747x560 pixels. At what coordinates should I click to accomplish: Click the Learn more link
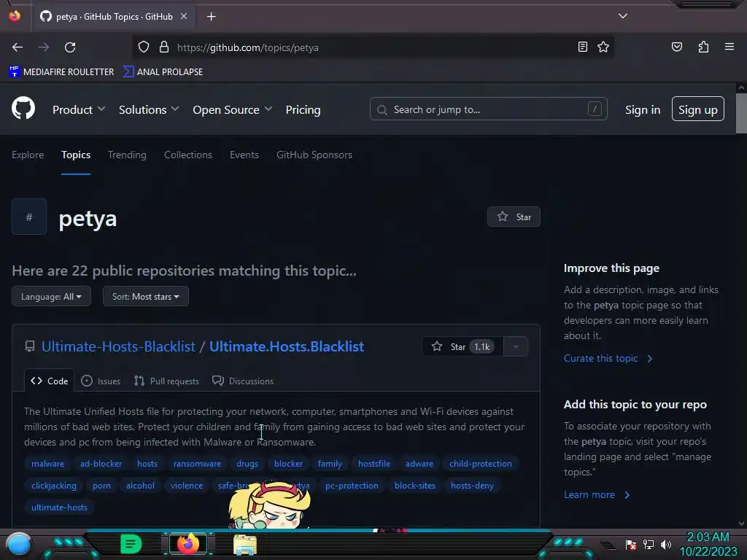[597, 495]
